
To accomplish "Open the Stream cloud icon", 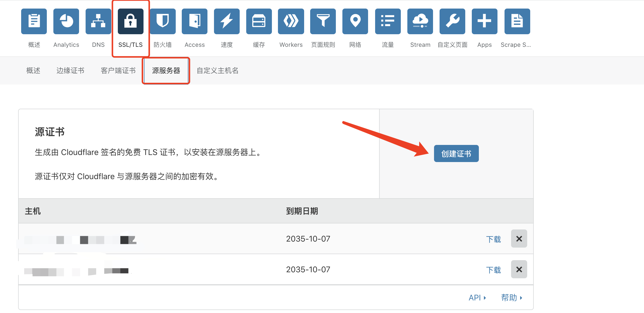I will [x=420, y=21].
